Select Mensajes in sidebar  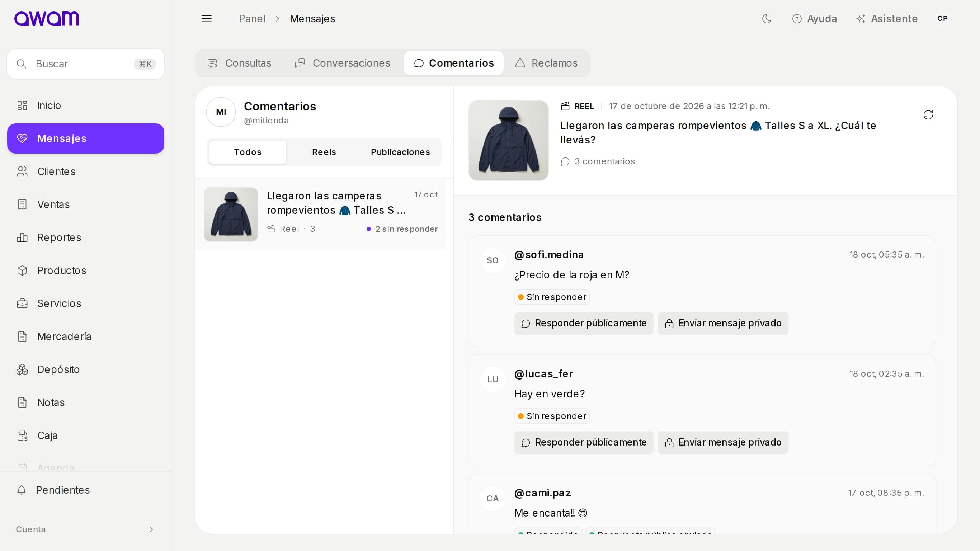[86, 138]
